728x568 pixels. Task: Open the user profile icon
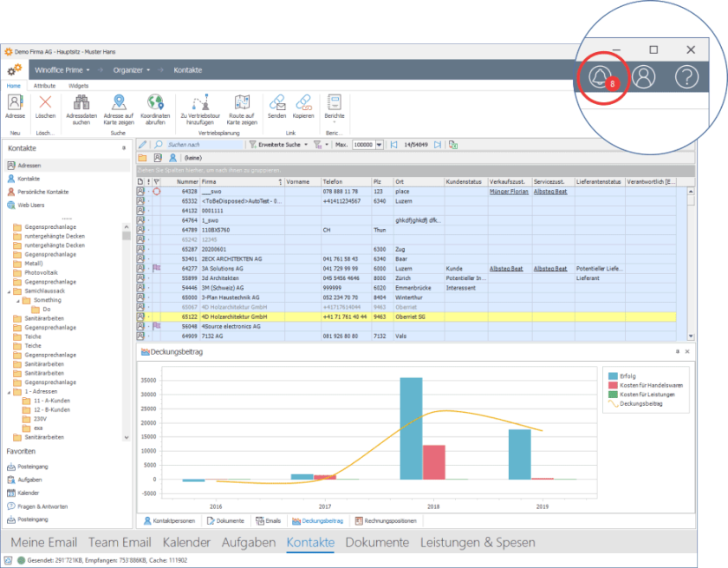643,76
